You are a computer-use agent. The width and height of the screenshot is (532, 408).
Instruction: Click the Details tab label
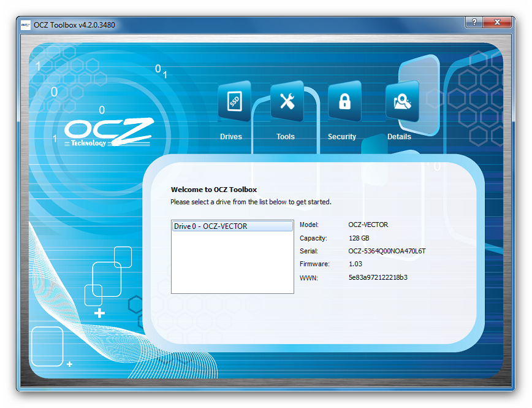pos(399,137)
